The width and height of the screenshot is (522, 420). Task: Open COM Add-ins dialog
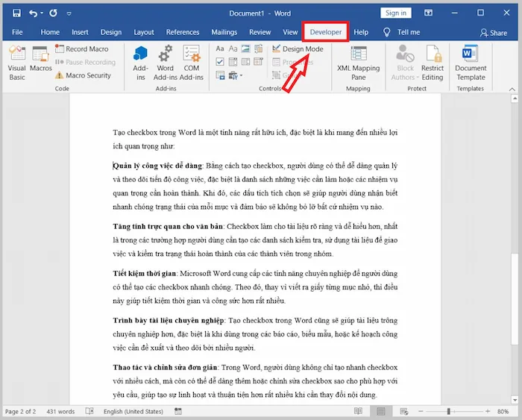pos(192,63)
